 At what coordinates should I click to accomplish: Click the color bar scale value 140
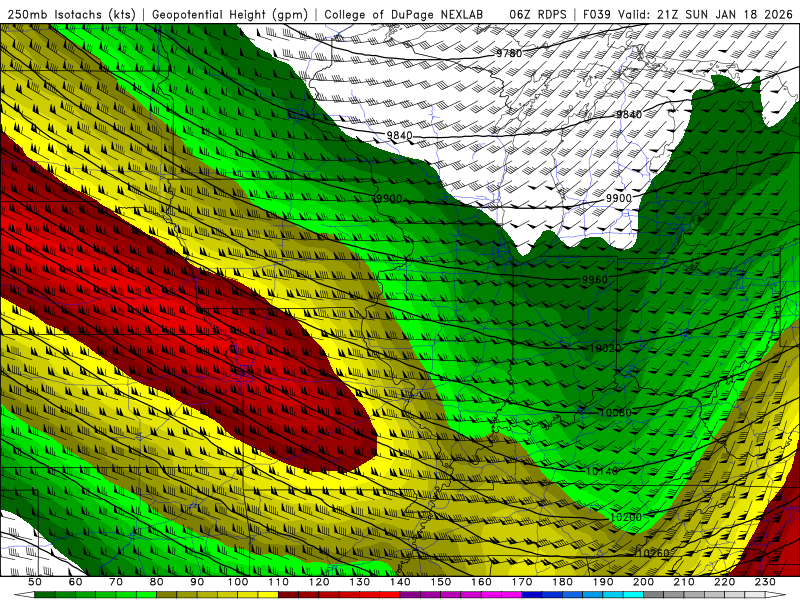click(x=400, y=582)
